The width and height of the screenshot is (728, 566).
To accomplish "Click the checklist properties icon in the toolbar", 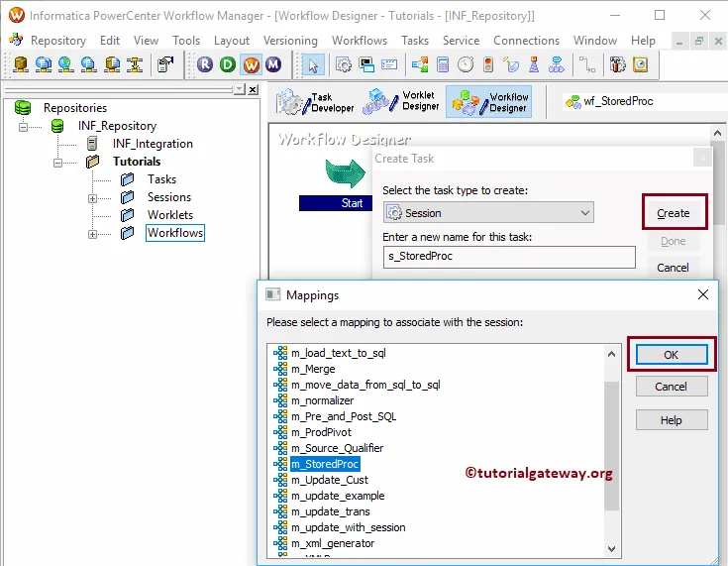I will tap(165, 64).
